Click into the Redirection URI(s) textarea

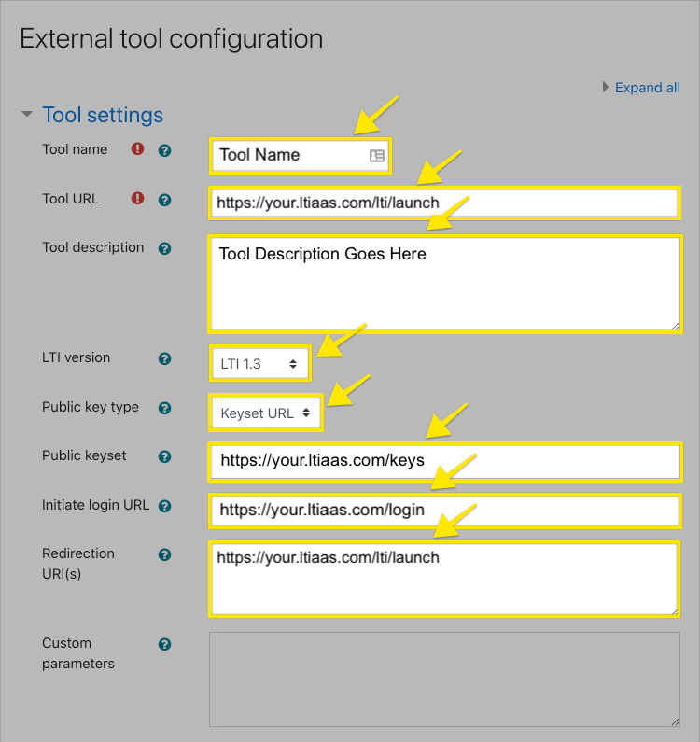(x=444, y=580)
